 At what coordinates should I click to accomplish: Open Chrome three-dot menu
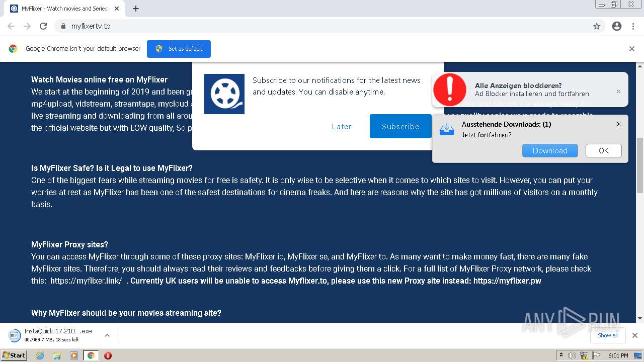tap(633, 26)
